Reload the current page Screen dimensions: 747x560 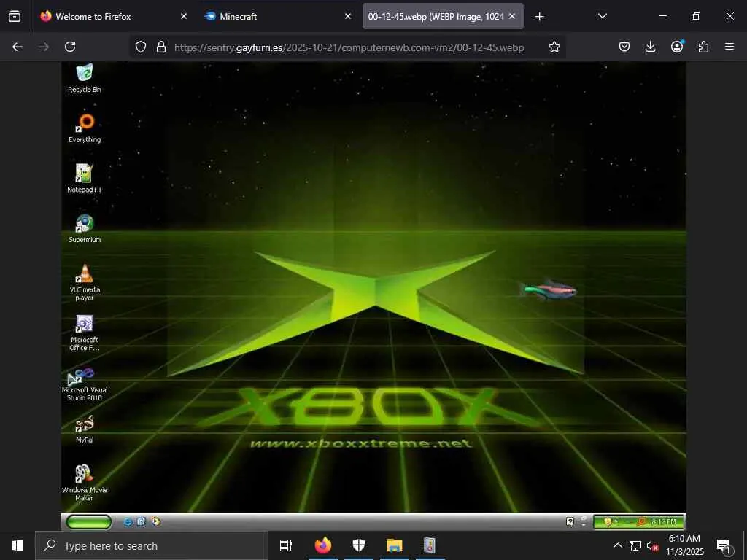70,47
